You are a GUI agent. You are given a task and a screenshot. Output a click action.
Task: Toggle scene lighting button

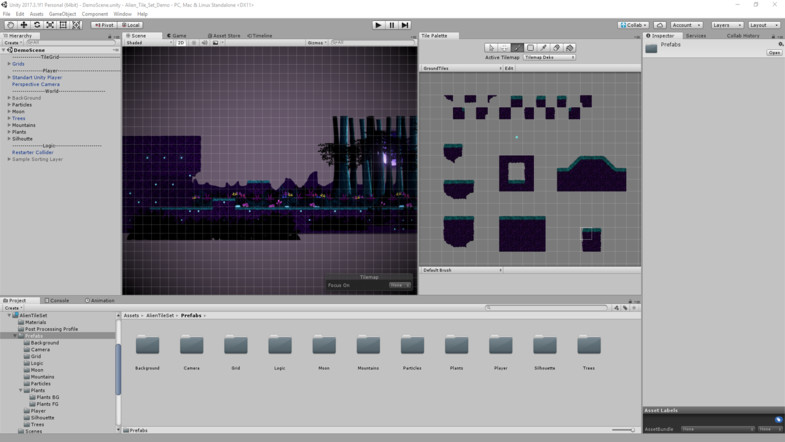point(194,43)
